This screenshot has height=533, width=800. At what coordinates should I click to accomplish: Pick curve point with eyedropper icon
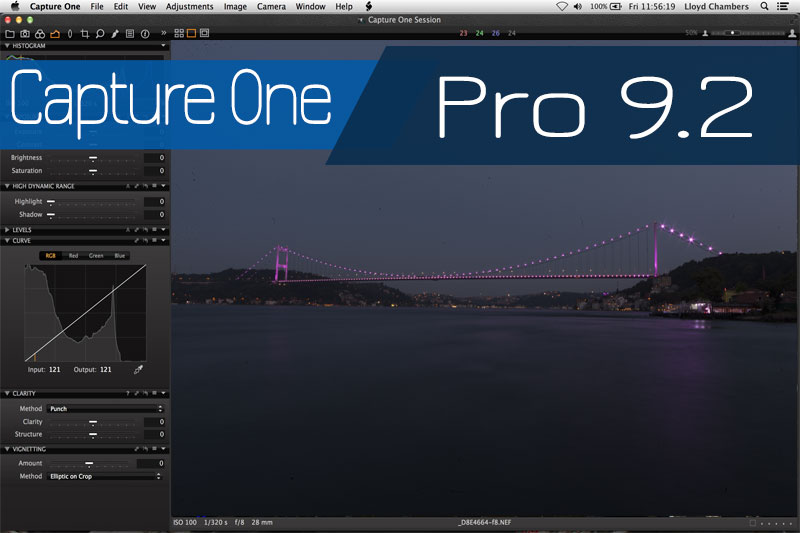(x=138, y=369)
